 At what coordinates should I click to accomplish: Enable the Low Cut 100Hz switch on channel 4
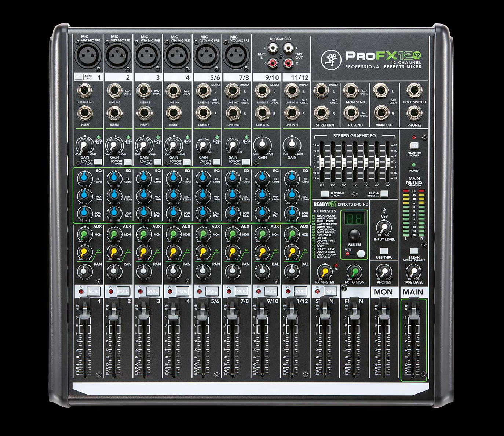click(x=187, y=162)
